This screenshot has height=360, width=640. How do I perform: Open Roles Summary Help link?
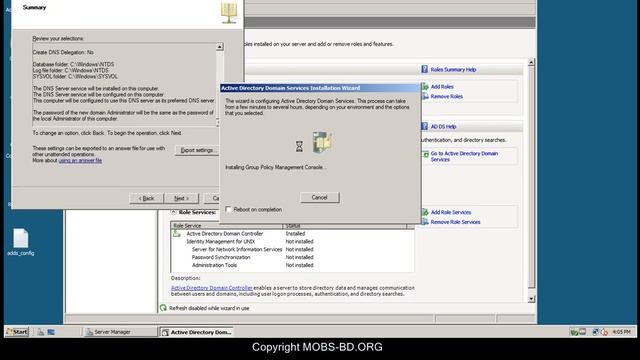click(x=453, y=70)
